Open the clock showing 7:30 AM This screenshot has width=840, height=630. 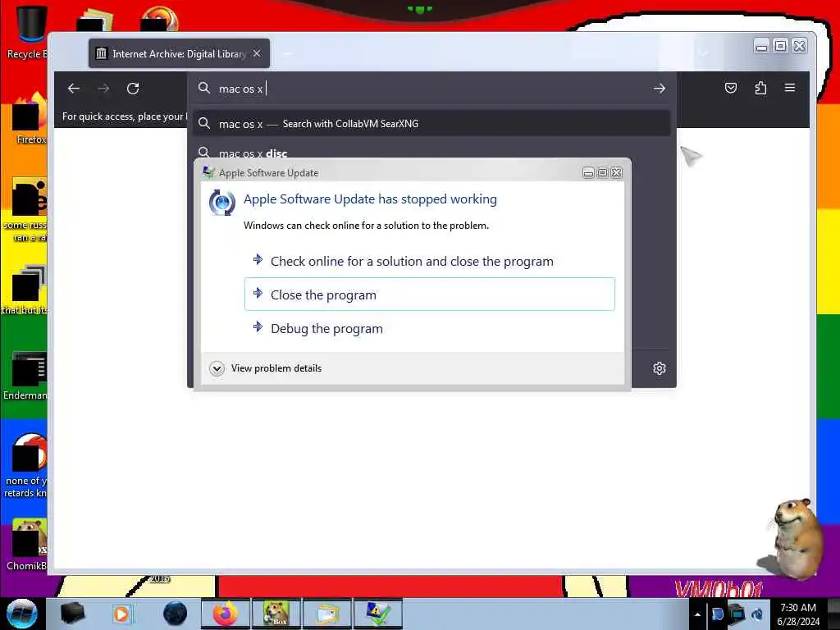(x=798, y=614)
